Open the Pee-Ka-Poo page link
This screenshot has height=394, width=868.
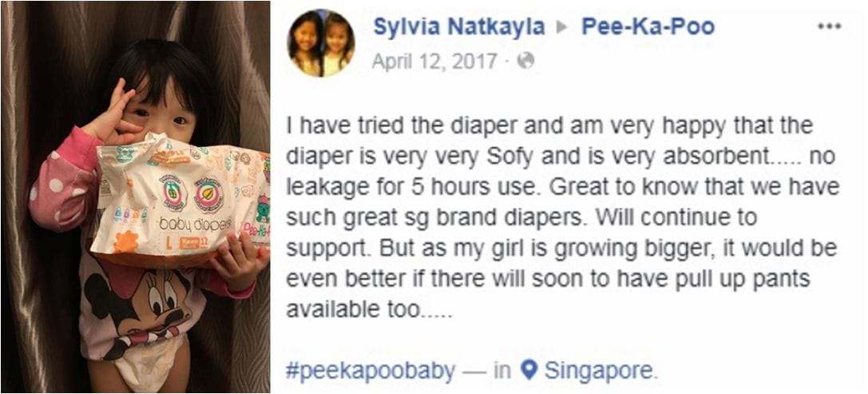[648, 26]
